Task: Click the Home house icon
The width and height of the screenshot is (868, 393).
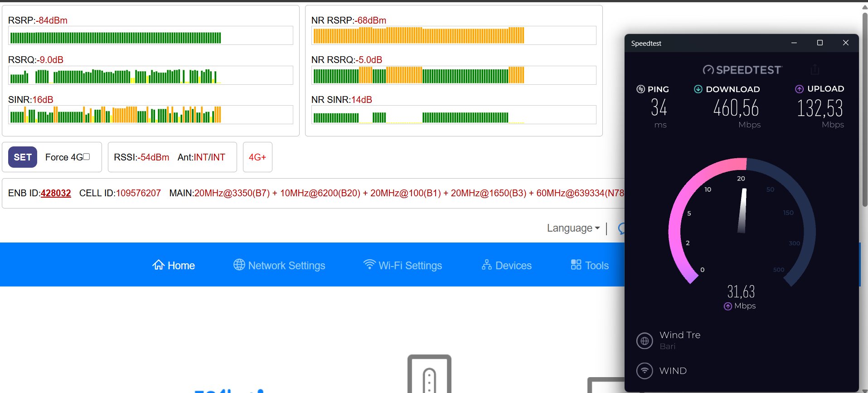Action: pyautogui.click(x=158, y=265)
